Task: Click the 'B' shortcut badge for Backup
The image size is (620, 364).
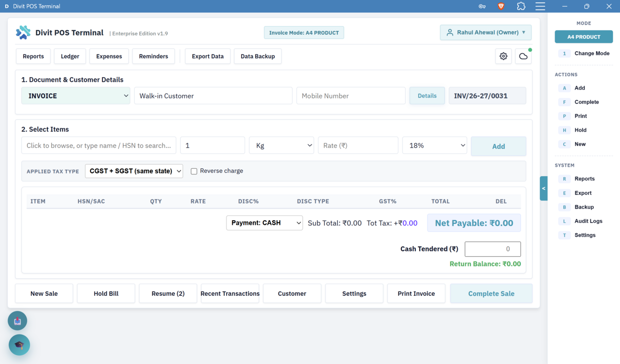Action: tap(564, 207)
